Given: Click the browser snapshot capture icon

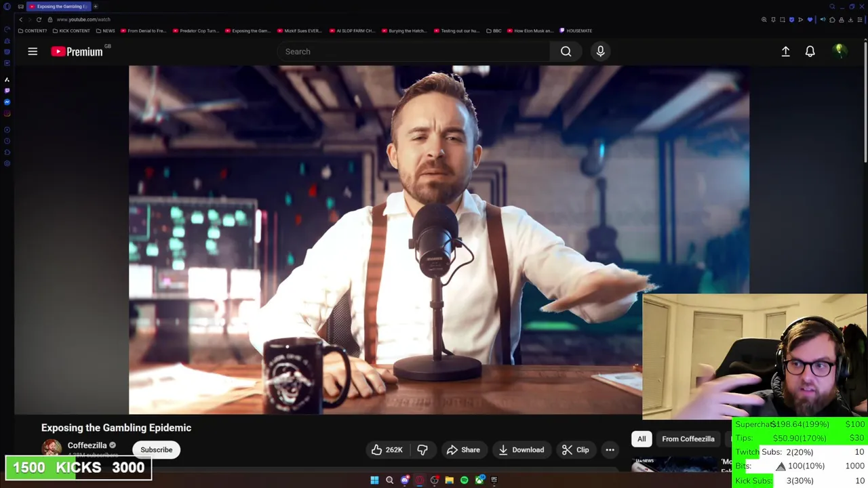Looking at the screenshot, I should click(783, 20).
